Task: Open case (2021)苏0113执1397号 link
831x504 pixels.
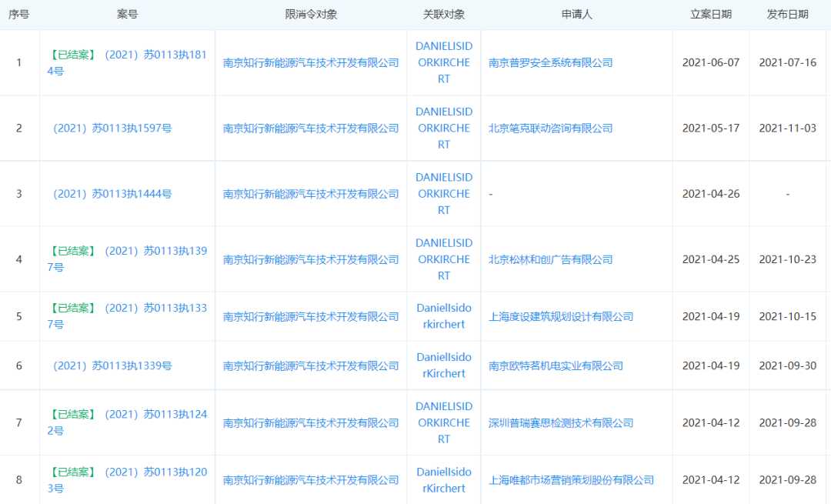Action: [x=127, y=259]
